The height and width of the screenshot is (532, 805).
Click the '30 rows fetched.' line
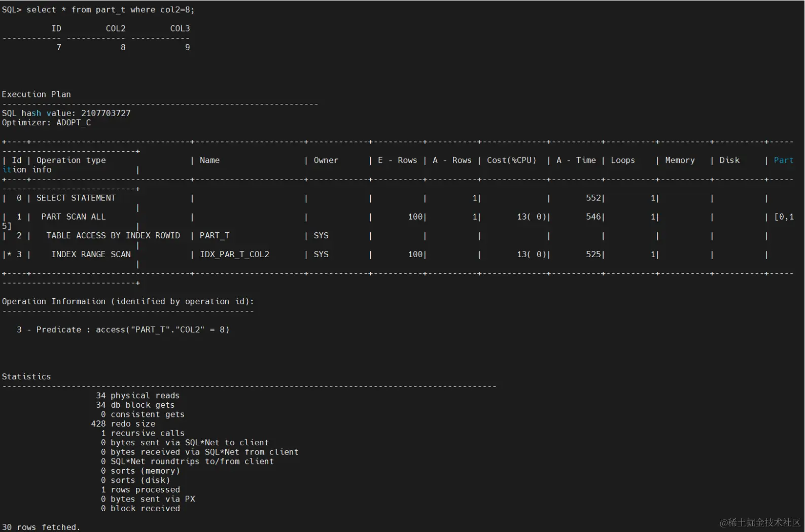tap(41, 527)
